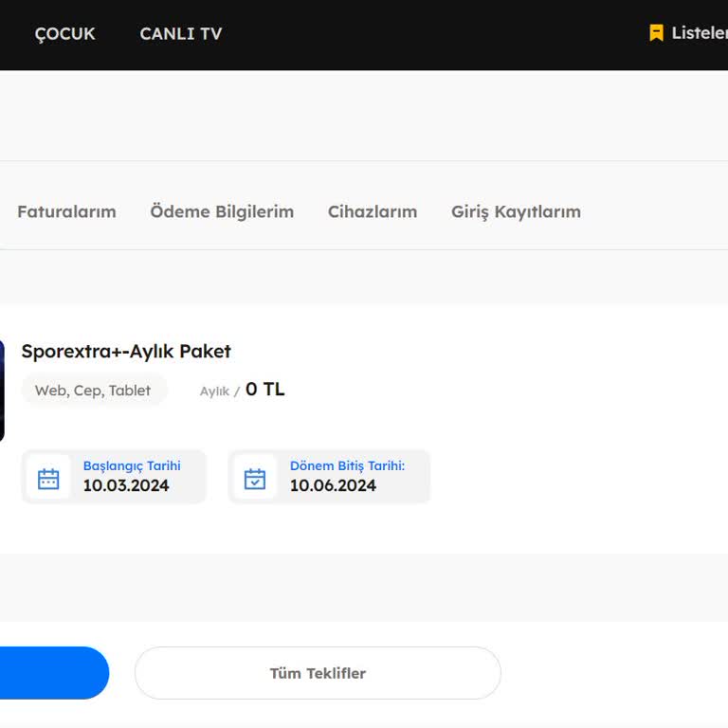This screenshot has width=728, height=728.
Task: Click the Aylık / 0 TL price
Action: (x=243, y=390)
